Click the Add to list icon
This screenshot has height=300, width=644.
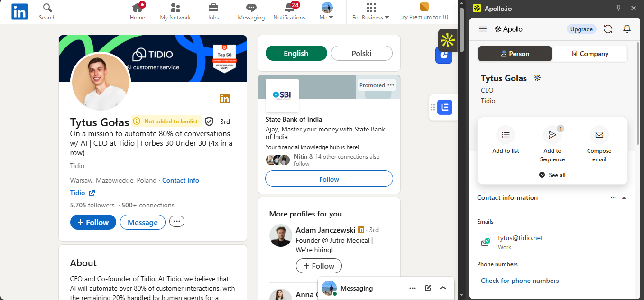pyautogui.click(x=506, y=135)
